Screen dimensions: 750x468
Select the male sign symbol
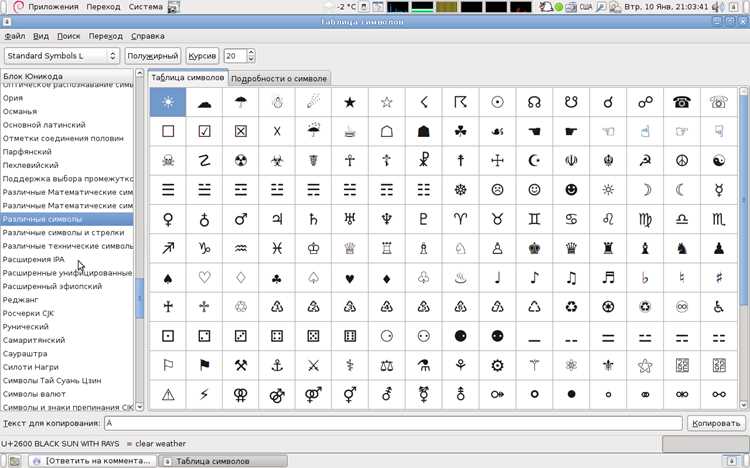pos(241,219)
